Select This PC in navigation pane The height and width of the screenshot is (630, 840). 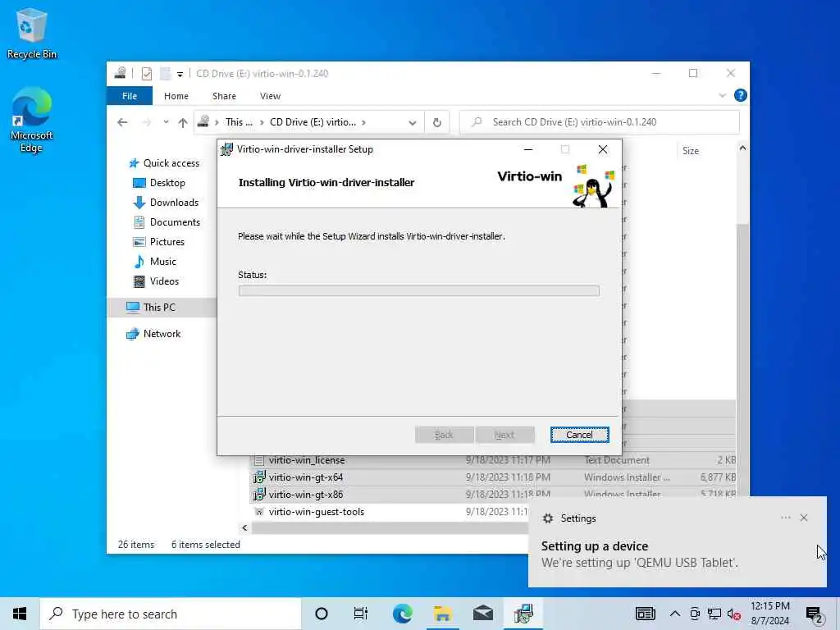tap(151, 308)
